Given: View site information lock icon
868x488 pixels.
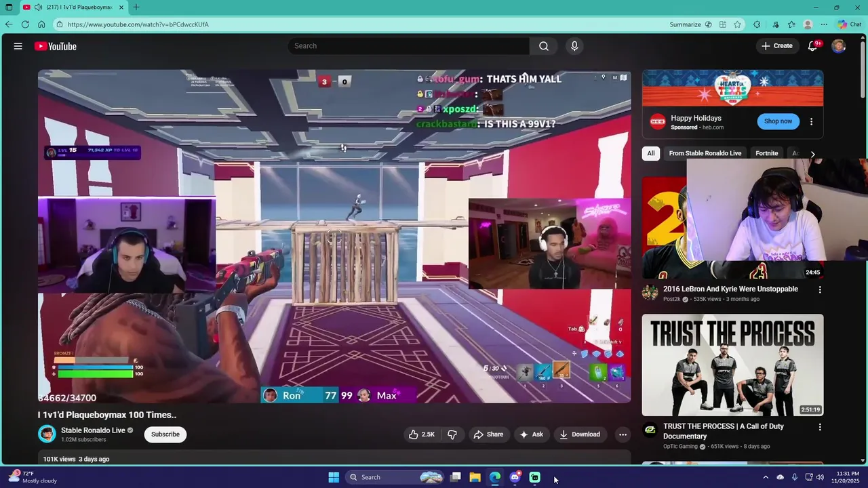Looking at the screenshot, I should [60, 24].
